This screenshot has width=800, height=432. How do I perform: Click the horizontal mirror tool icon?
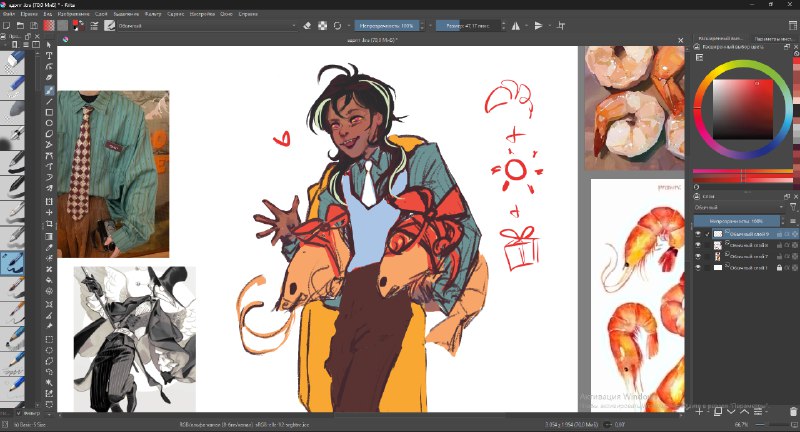pos(516,26)
